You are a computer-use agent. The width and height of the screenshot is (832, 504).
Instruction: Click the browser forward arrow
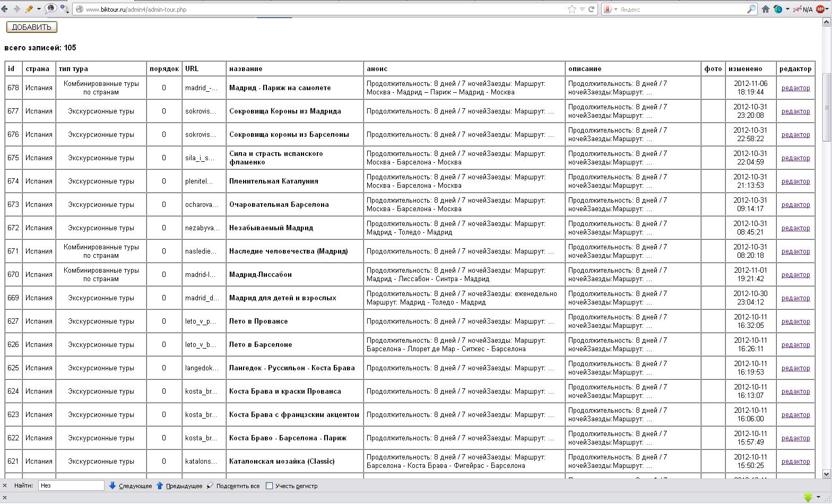[16, 9]
